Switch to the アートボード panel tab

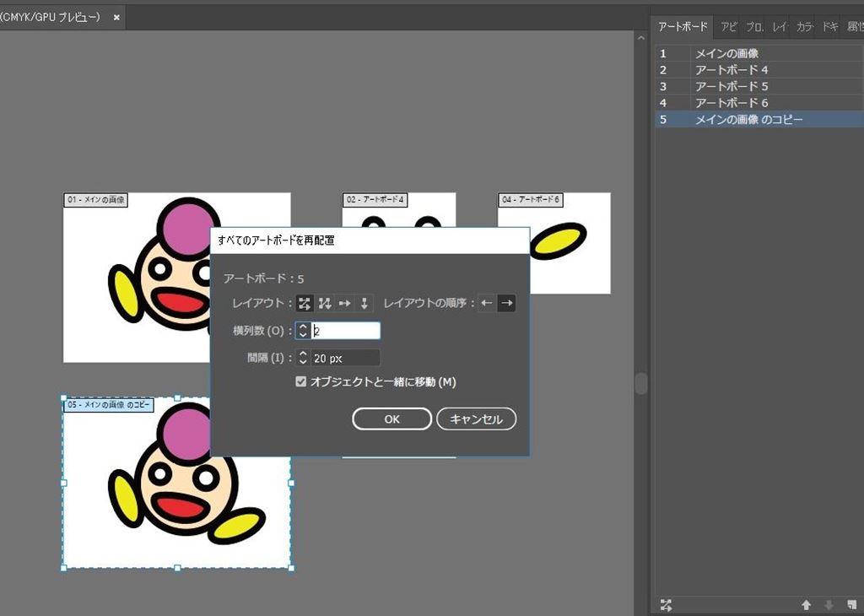[x=683, y=27]
